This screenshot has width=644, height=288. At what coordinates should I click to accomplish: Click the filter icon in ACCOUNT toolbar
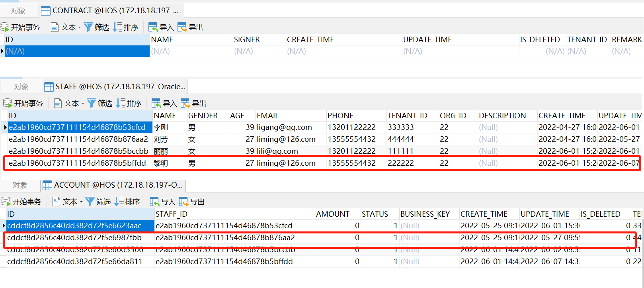point(90,202)
